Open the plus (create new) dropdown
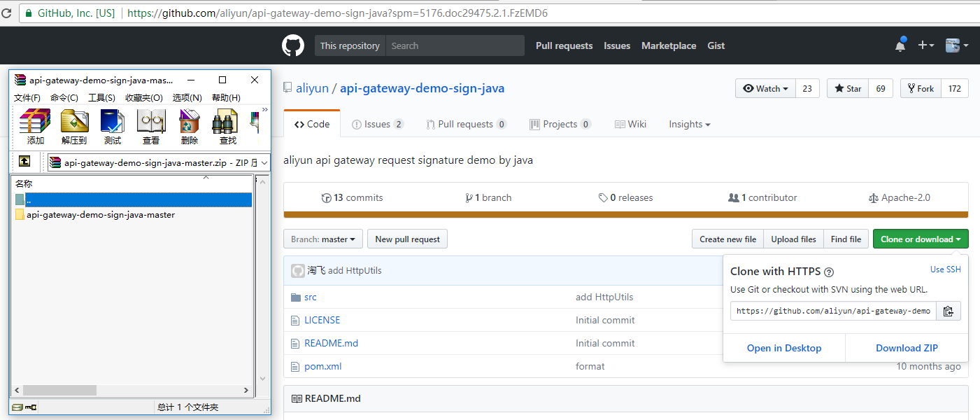Viewport: 980px width, 420px height. coord(925,45)
